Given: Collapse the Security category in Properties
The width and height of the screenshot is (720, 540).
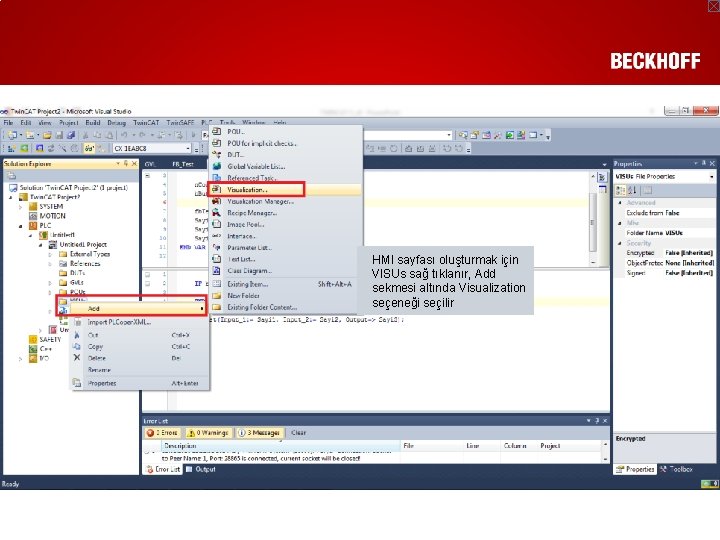Looking at the screenshot, I should 619,243.
